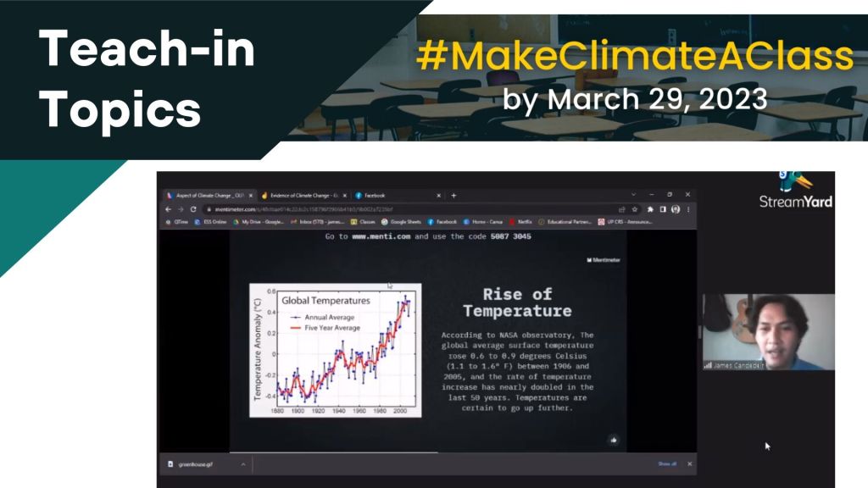Click the forward navigation arrow
Viewport: 868px width, 488px height.
pos(180,209)
